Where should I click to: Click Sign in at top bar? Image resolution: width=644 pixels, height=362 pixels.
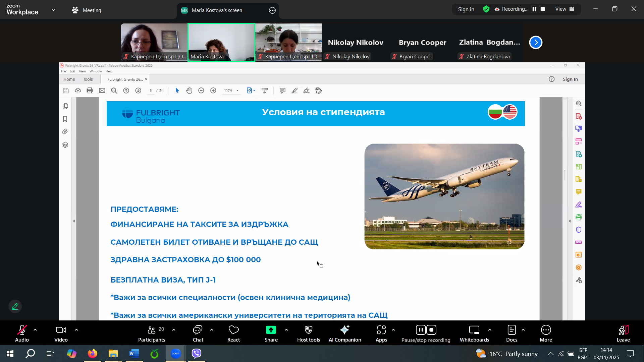pos(466,9)
